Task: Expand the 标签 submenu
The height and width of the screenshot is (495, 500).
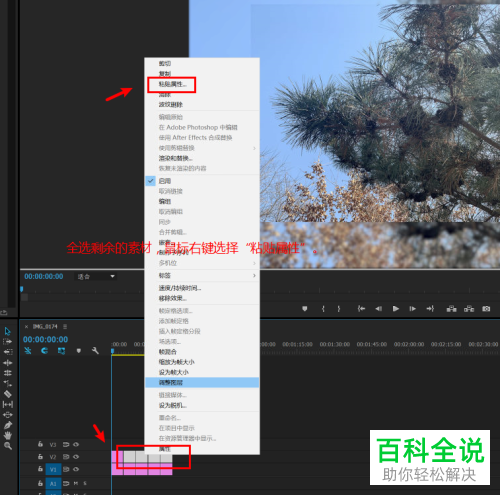Action: pyautogui.click(x=202, y=276)
